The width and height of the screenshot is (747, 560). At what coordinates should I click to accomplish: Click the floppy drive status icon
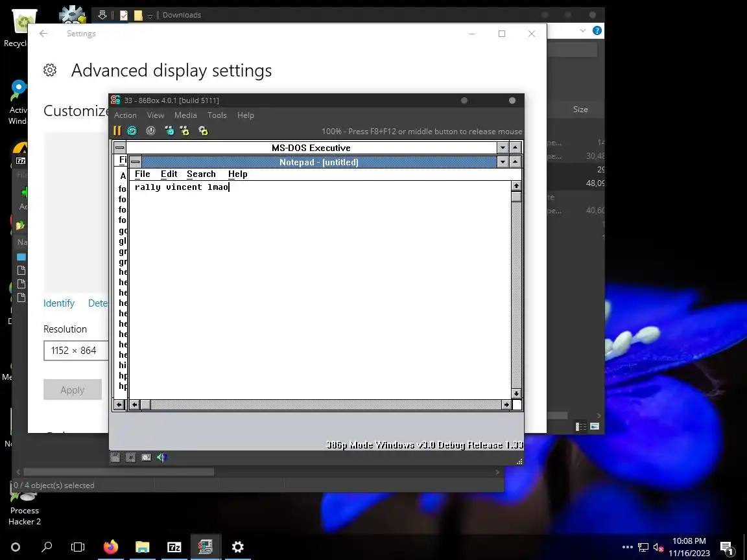point(115,458)
